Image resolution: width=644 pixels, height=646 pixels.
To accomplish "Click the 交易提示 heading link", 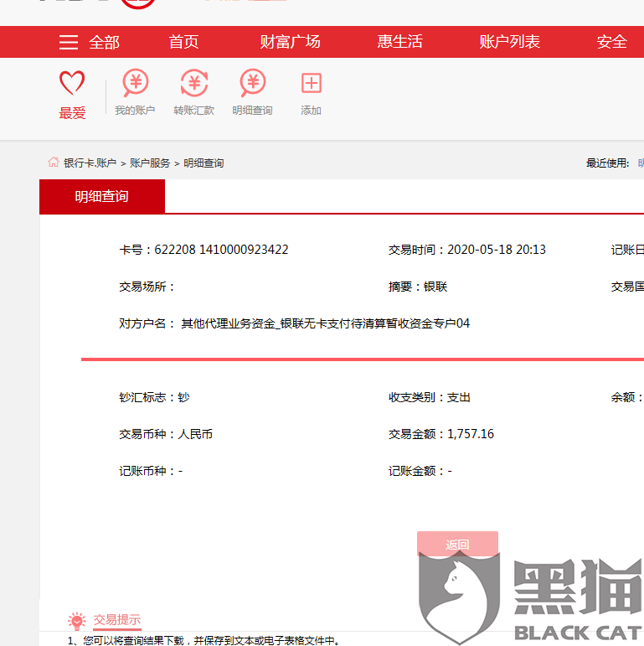I will pos(117,620).
